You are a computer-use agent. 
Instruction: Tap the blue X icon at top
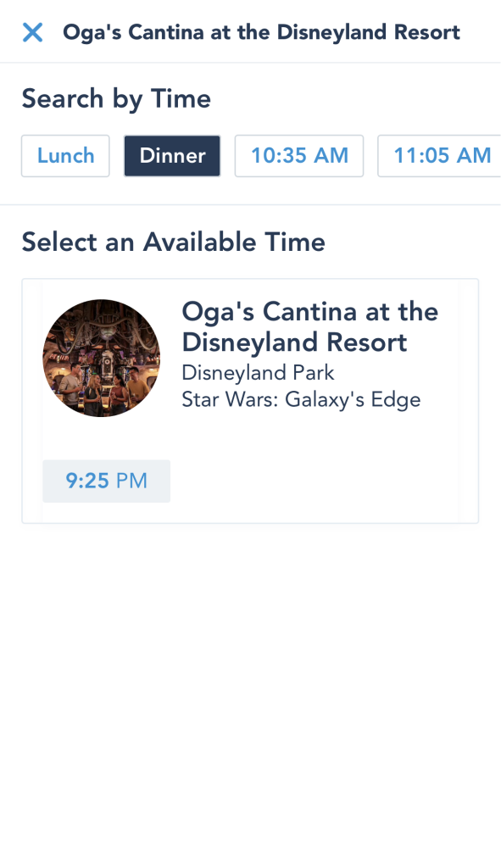(x=33, y=32)
